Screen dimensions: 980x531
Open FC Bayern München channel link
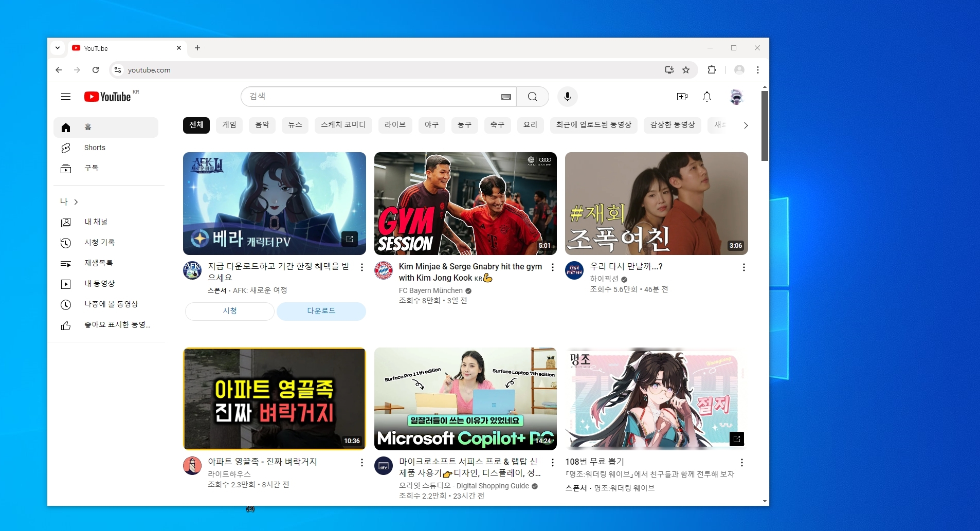(431, 290)
